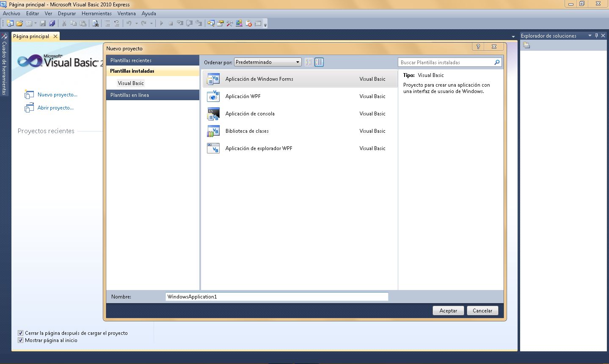
Task: Open Redo history dropdown arrow
Action: [152, 24]
